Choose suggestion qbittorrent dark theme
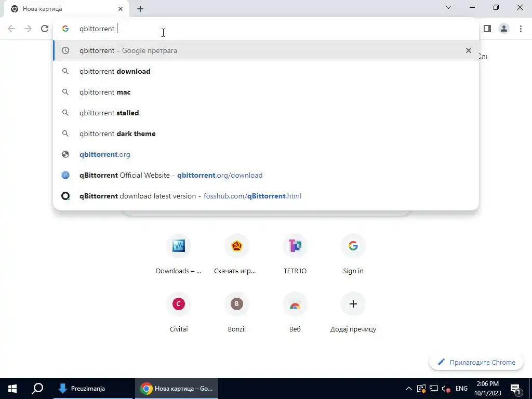 pyautogui.click(x=266, y=134)
